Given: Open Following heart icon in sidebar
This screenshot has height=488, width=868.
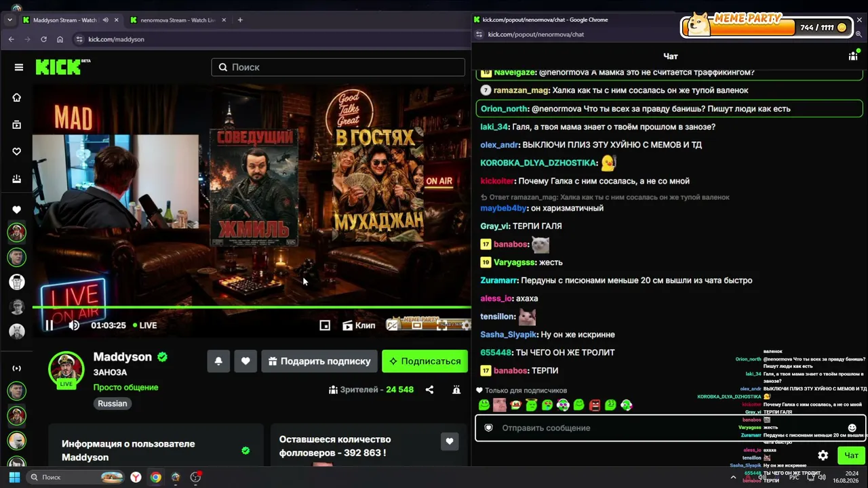Looking at the screenshot, I should coord(17,152).
